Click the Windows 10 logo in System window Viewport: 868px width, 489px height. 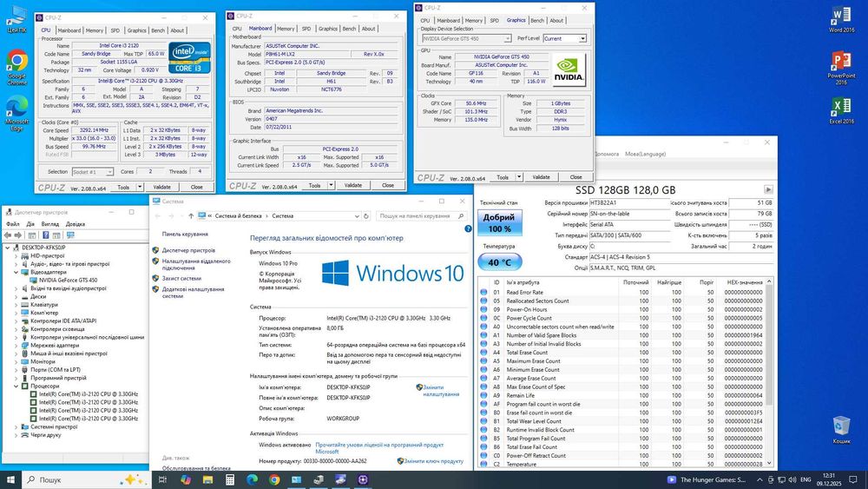[x=392, y=273]
